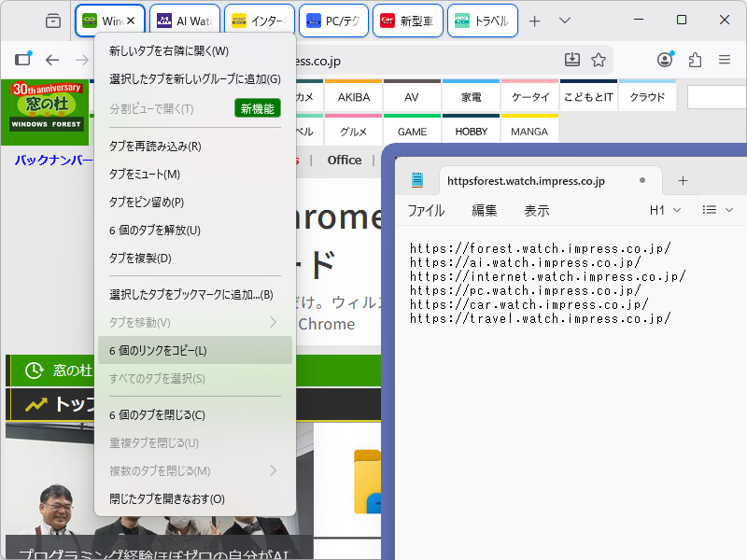This screenshot has width=747, height=560.
Task: Click the share/extension icon beside the star
Action: 695,59
